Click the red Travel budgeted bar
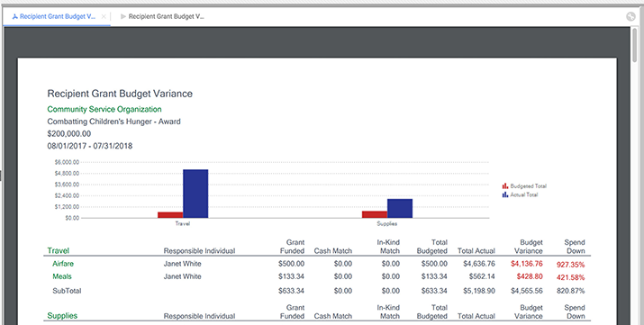The height and width of the screenshot is (325, 644). coord(170,215)
